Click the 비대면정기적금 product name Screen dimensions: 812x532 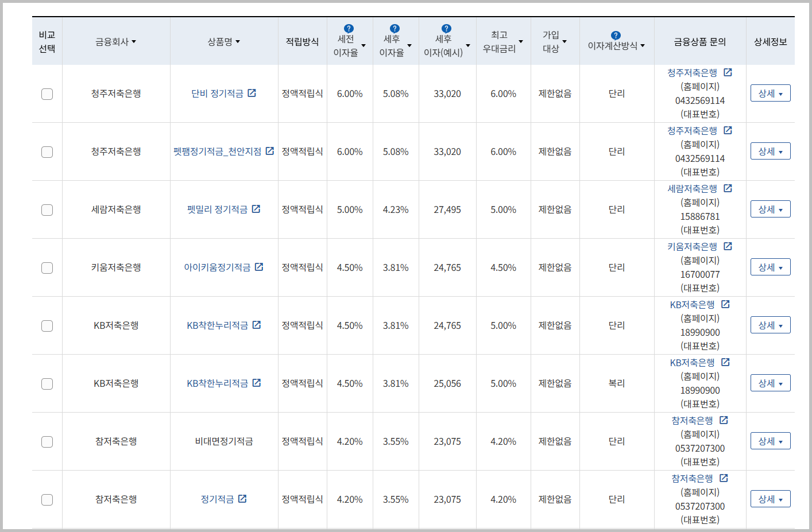coord(224,441)
